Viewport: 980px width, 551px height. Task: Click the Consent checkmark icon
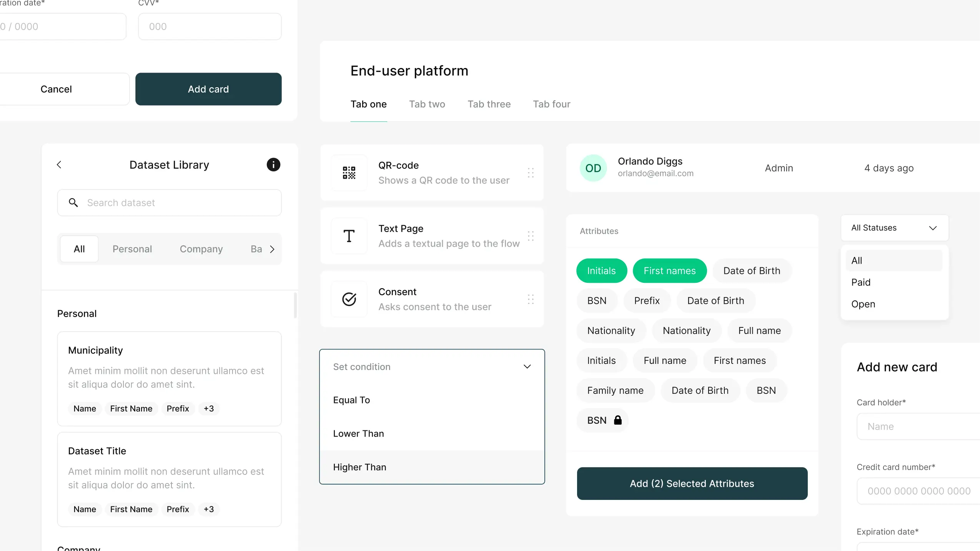(x=349, y=299)
